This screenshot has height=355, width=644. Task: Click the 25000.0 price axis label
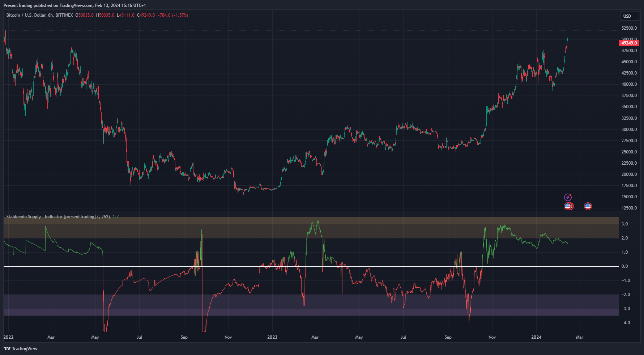pos(629,152)
